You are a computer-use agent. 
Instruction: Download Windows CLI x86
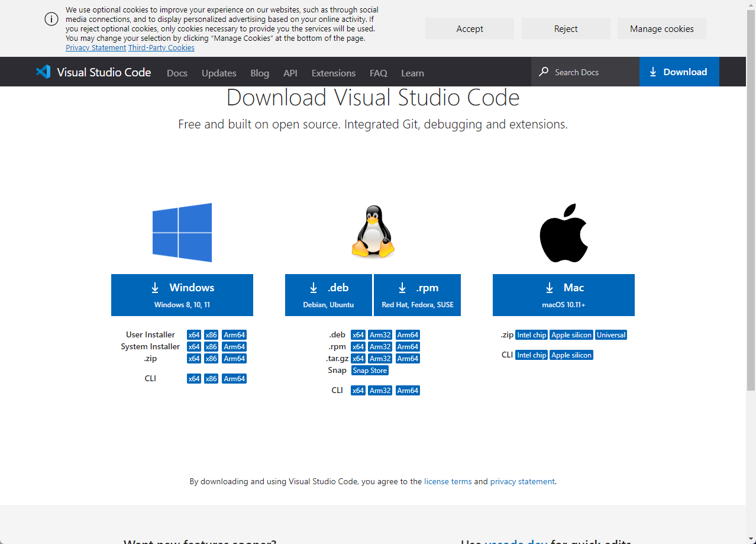point(211,379)
